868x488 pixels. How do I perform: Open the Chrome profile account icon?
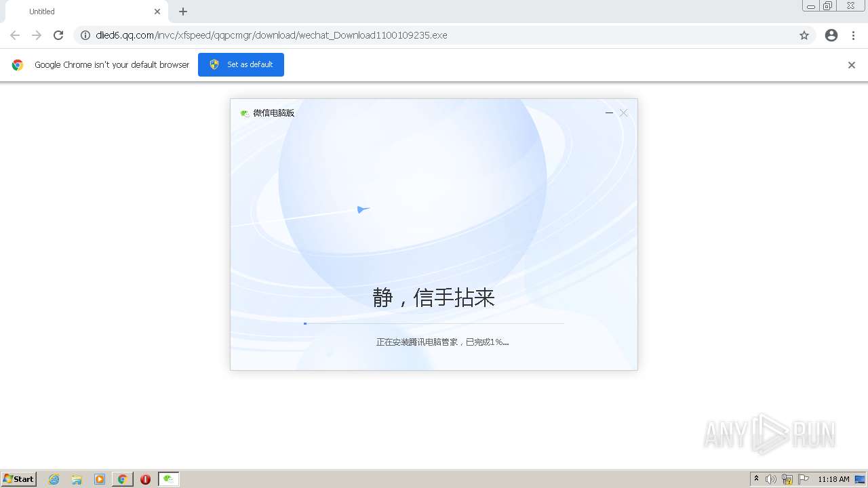[x=831, y=35]
